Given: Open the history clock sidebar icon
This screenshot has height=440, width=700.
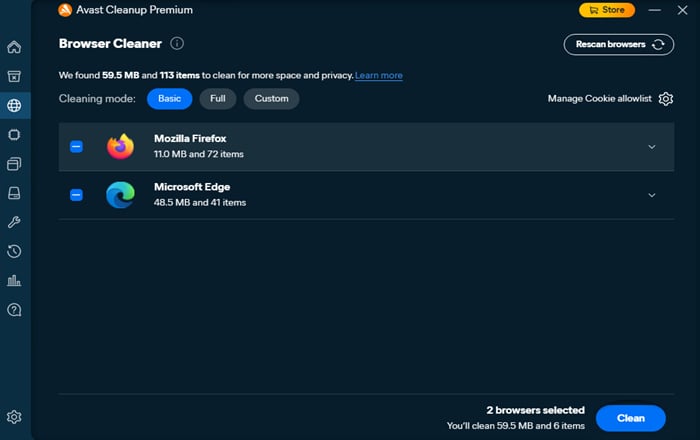Looking at the screenshot, I should (14, 251).
